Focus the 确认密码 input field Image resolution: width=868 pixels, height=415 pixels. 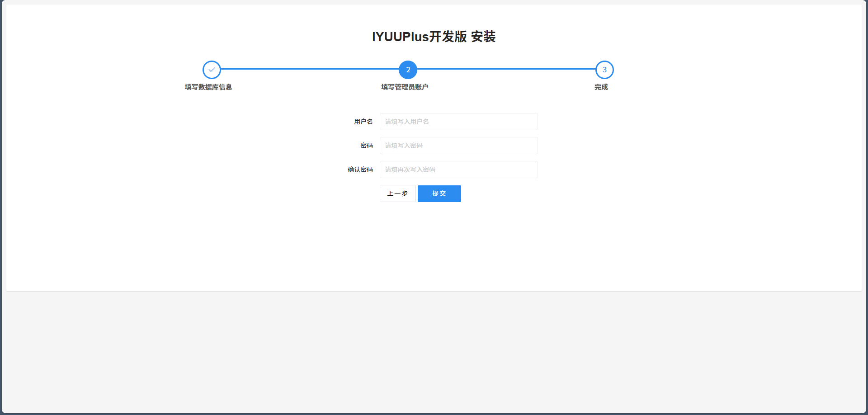point(458,170)
